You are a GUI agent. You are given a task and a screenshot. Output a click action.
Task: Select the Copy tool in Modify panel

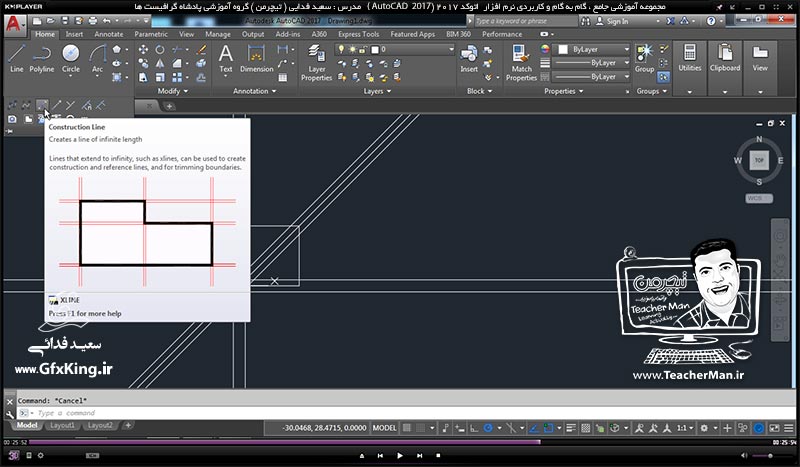[x=143, y=63]
